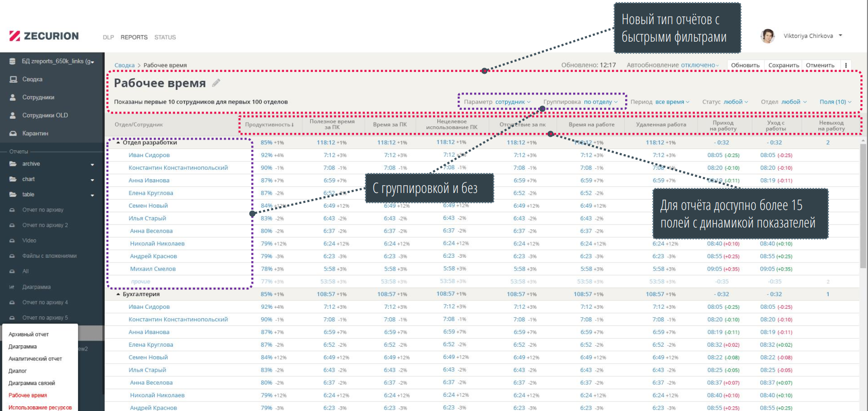Click the Приход на работу column header
The width and height of the screenshot is (868, 411).
tap(723, 126)
